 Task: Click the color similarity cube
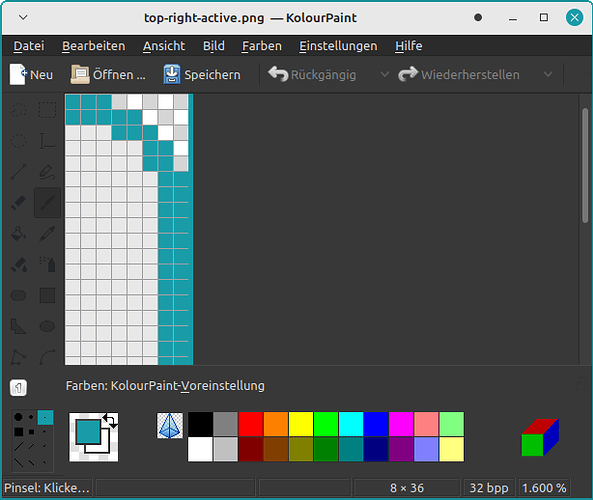[x=540, y=437]
